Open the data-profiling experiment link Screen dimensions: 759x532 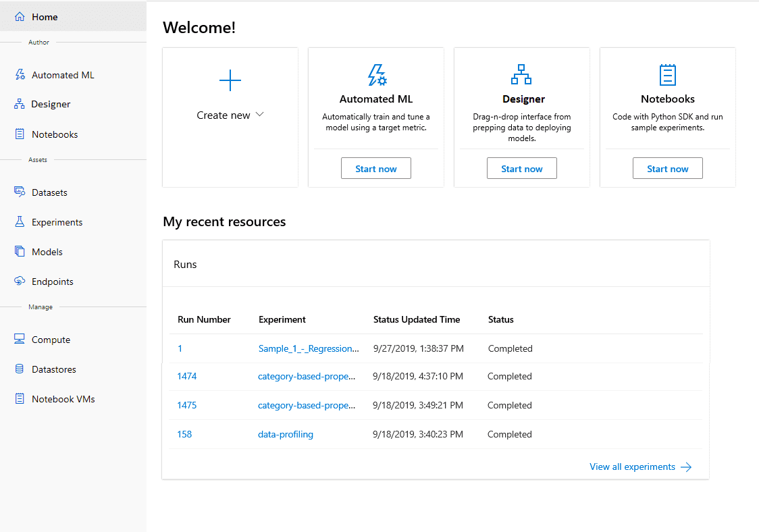[286, 434]
